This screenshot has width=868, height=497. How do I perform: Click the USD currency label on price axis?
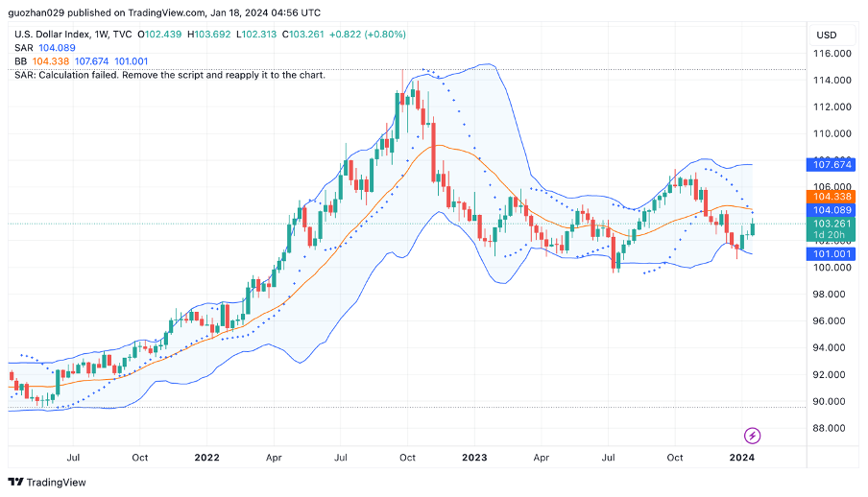827,35
